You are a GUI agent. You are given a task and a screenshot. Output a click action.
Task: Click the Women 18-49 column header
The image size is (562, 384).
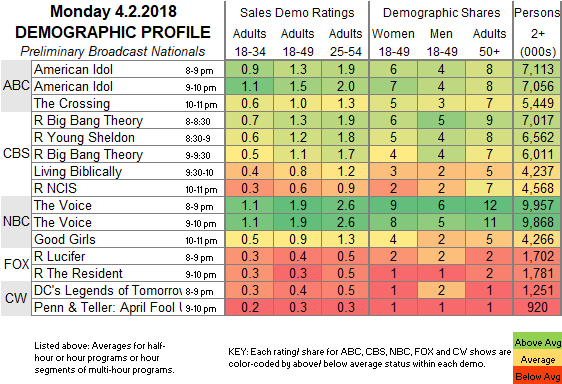394,42
